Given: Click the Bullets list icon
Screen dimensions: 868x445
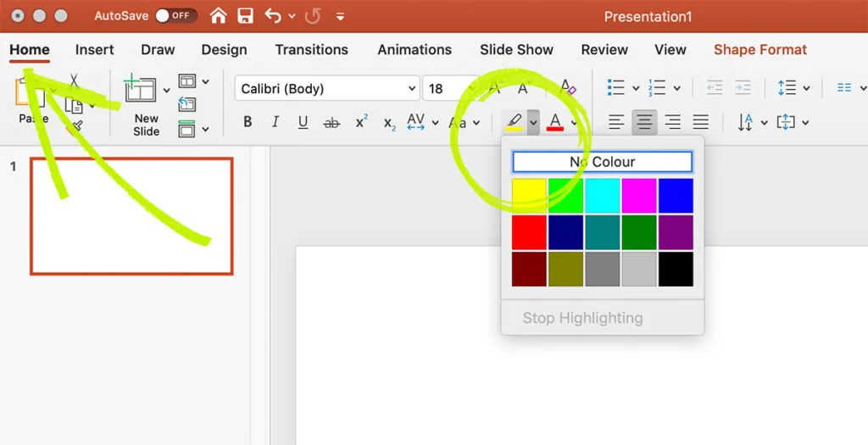Looking at the screenshot, I should click(616, 87).
